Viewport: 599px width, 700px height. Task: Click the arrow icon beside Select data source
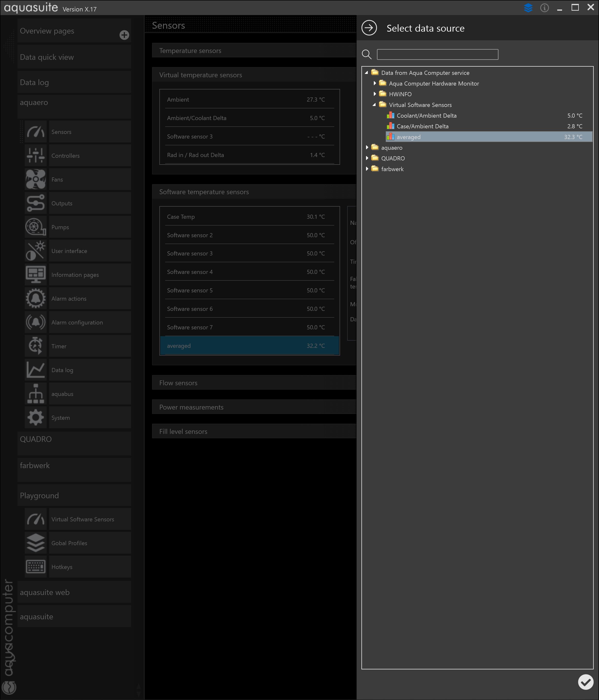[369, 28]
